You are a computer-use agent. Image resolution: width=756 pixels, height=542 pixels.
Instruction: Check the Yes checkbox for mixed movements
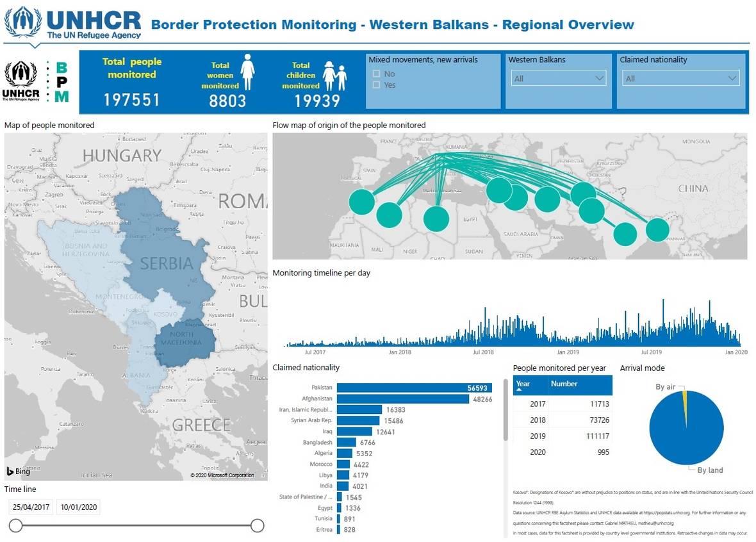click(377, 85)
